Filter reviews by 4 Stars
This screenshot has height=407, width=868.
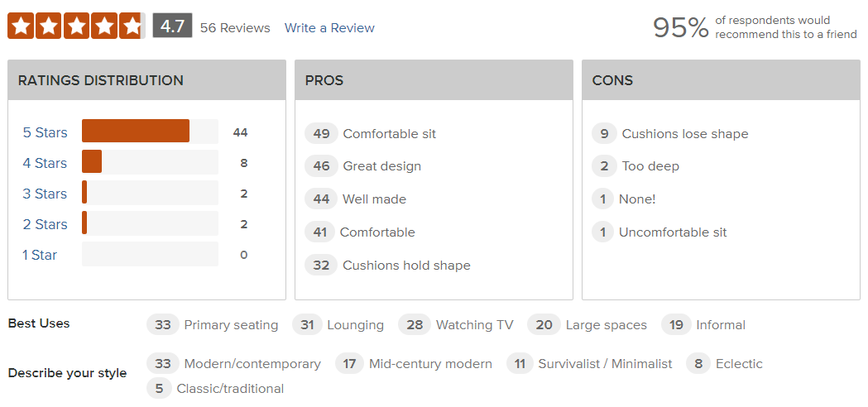click(x=45, y=163)
